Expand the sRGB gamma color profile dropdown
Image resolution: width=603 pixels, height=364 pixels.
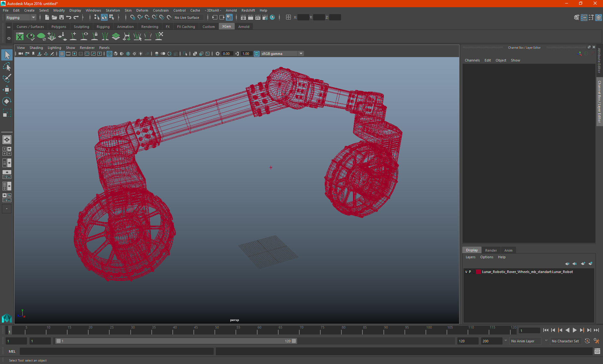[301, 53]
